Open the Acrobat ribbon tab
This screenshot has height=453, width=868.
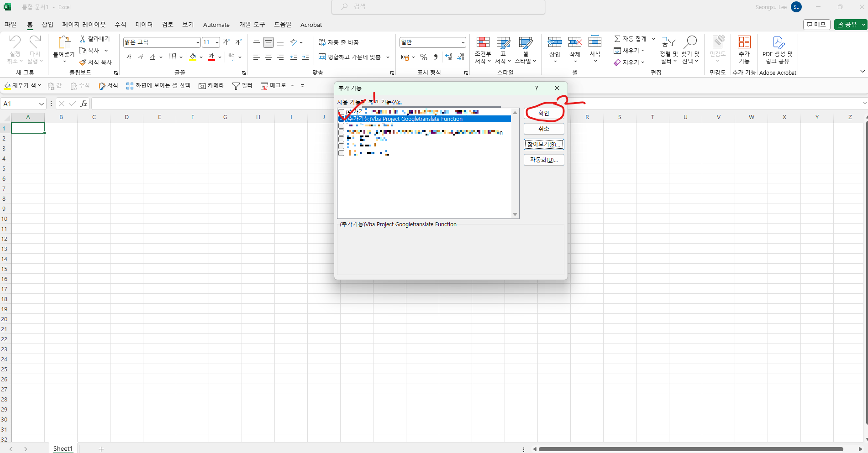[311, 25]
